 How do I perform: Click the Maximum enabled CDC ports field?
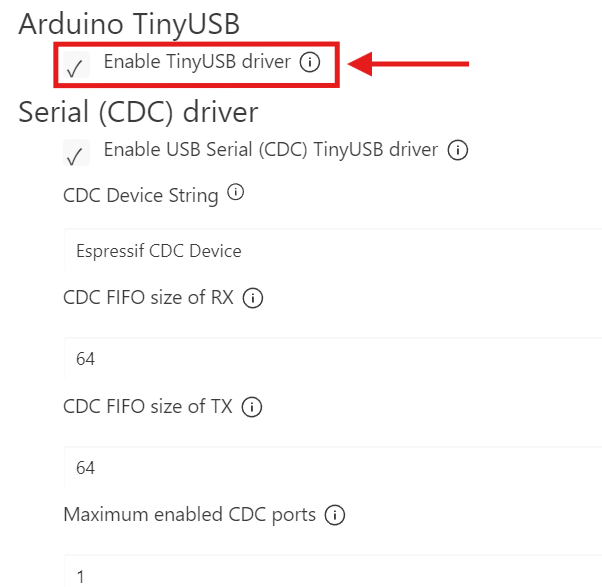click(x=330, y=575)
